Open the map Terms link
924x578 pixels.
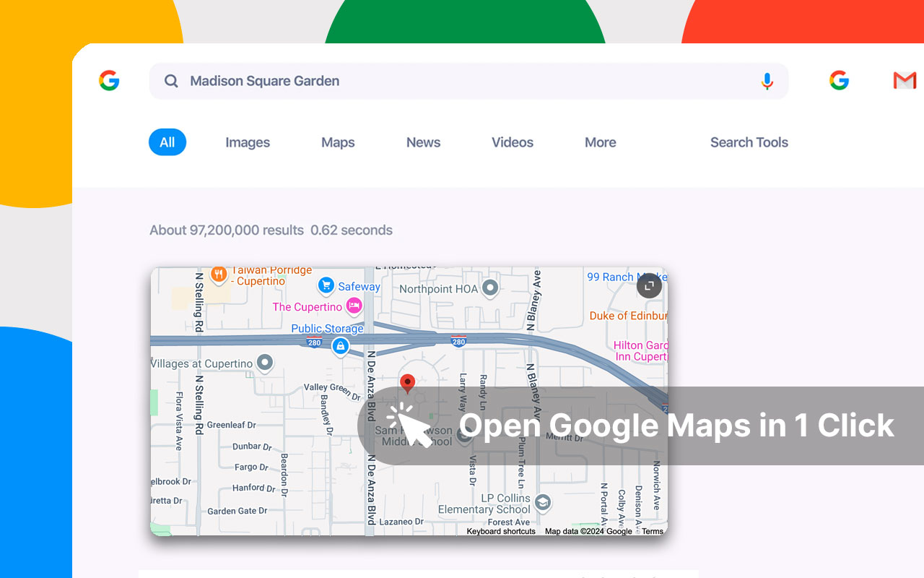[652, 531]
